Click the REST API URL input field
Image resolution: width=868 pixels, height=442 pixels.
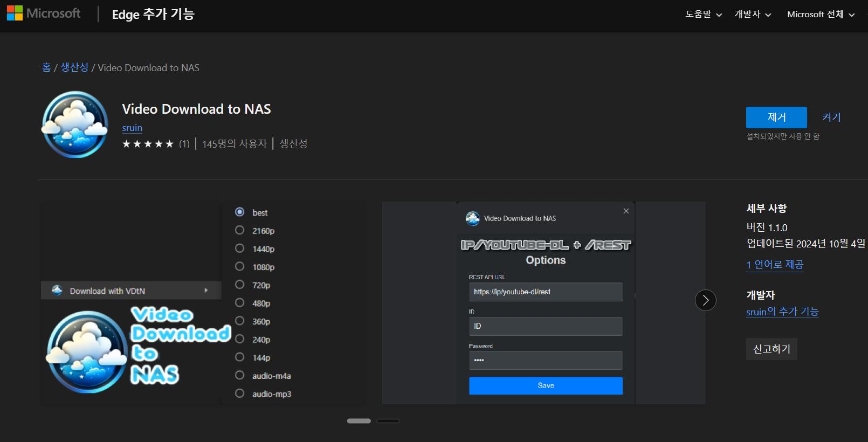tap(545, 292)
